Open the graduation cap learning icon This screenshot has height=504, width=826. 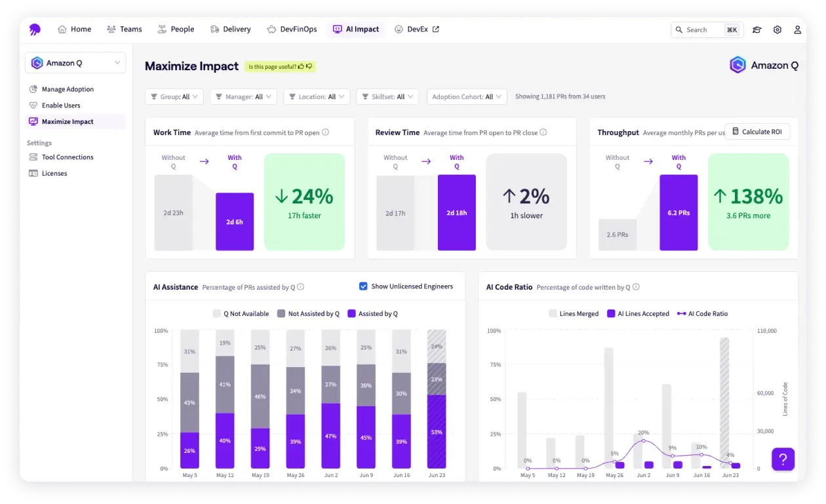coord(757,29)
